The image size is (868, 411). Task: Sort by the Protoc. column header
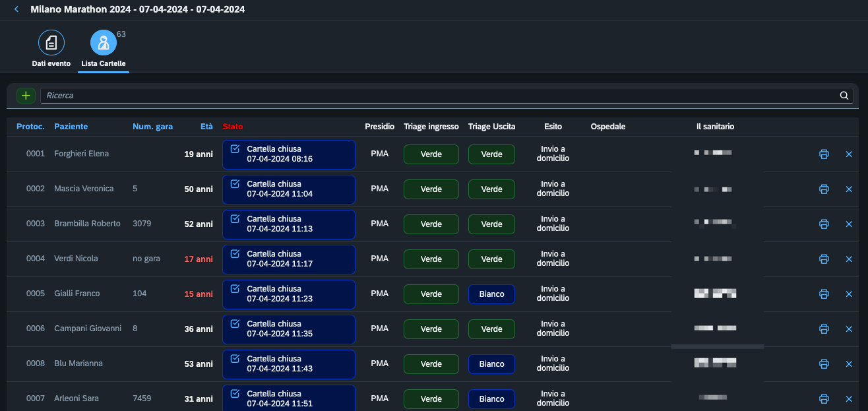[x=30, y=127]
